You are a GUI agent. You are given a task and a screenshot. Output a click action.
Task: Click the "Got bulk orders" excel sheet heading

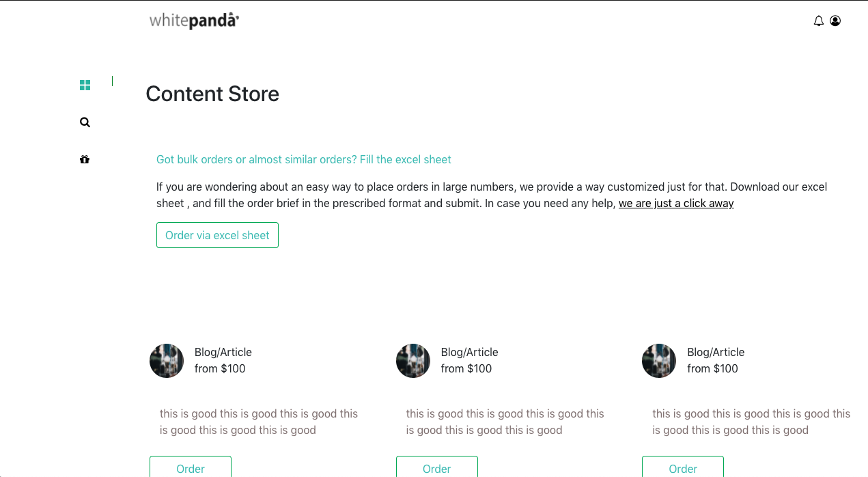[x=304, y=159]
